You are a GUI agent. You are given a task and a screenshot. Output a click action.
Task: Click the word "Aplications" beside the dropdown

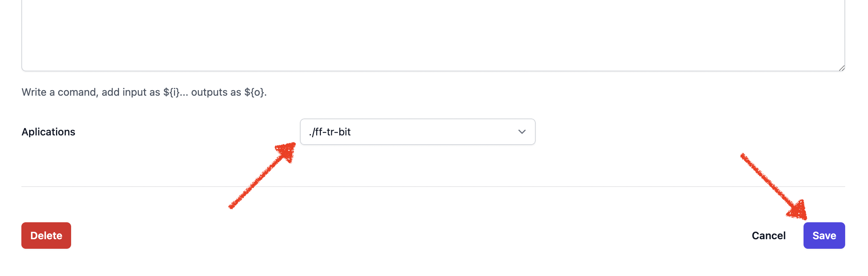[48, 132]
